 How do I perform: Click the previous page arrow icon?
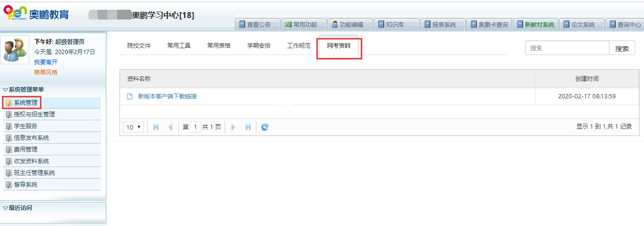pyautogui.click(x=170, y=127)
